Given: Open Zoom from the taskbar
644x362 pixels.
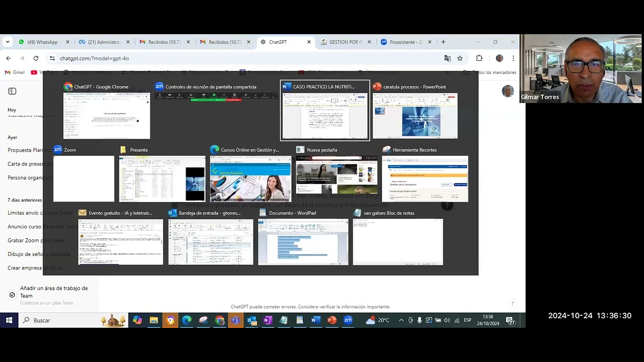Looking at the screenshot, I should 348,320.
